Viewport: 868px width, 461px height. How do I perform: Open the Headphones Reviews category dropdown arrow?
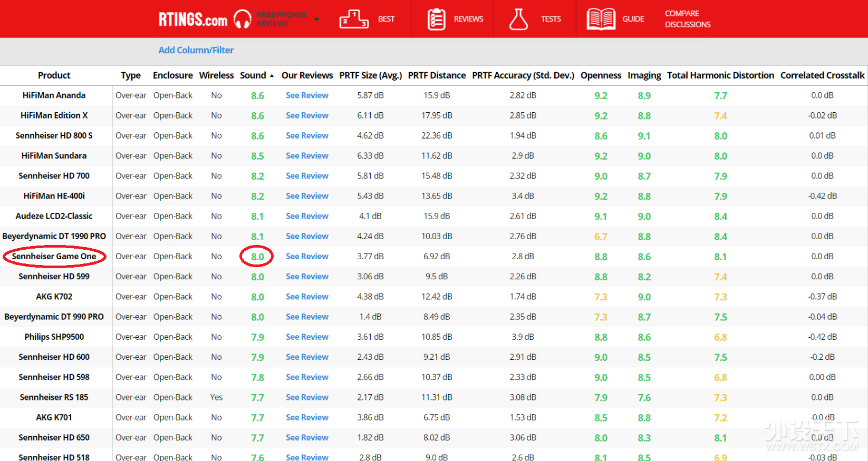[x=316, y=19]
